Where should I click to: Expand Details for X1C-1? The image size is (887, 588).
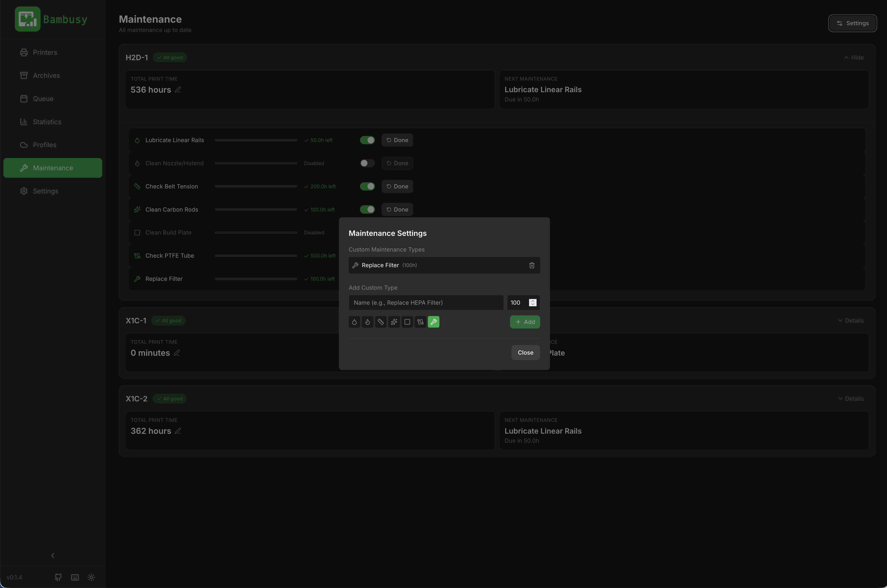(x=851, y=321)
